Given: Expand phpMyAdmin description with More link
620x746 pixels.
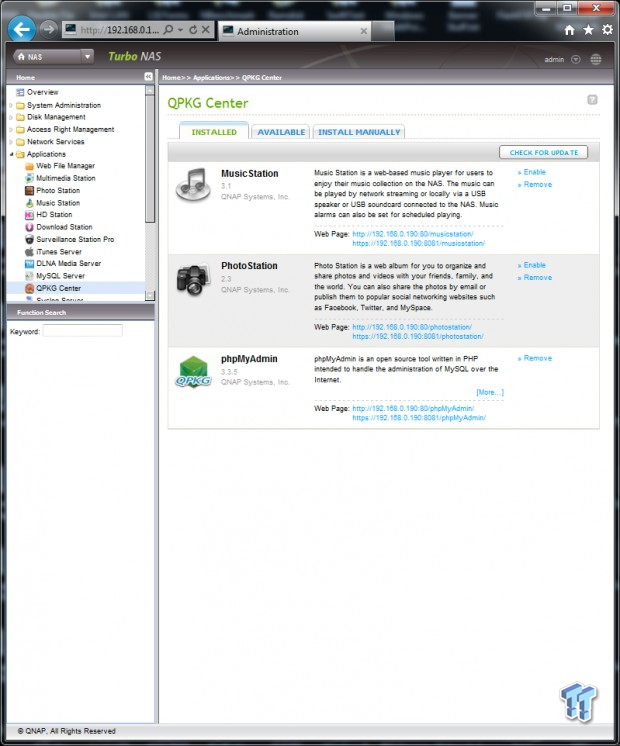Looking at the screenshot, I should [x=490, y=392].
